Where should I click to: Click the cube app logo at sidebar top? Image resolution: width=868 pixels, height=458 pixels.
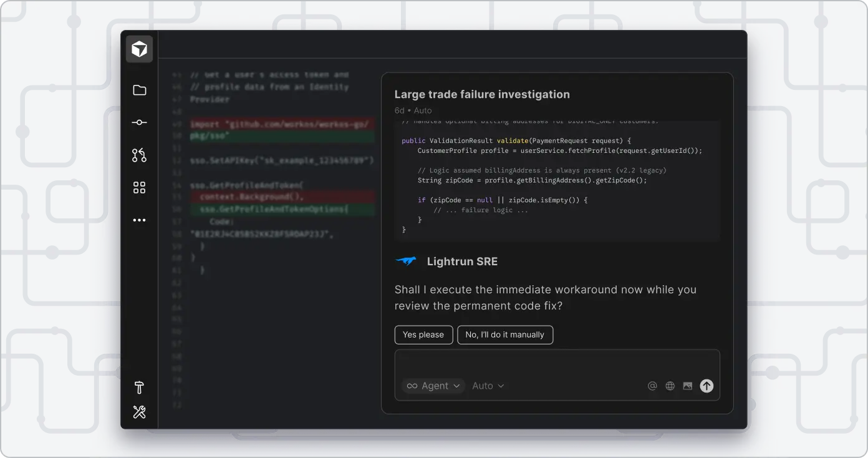click(138, 49)
